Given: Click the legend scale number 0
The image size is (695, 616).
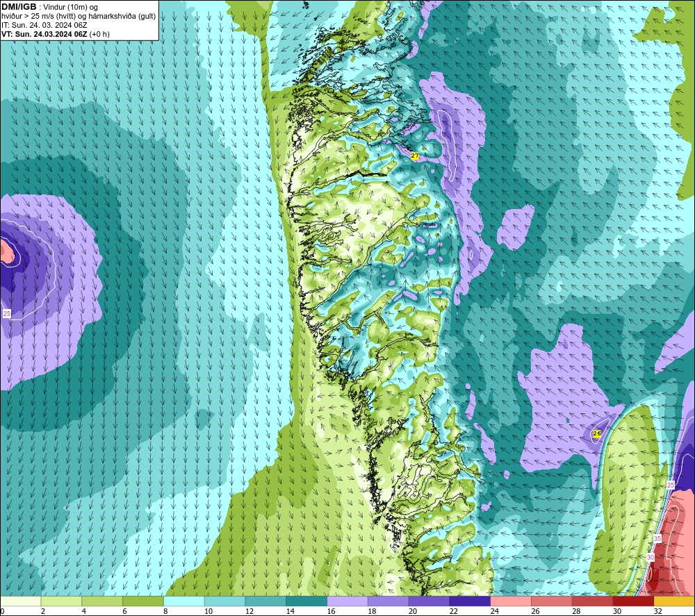Looking at the screenshot, I should coord(2,611).
